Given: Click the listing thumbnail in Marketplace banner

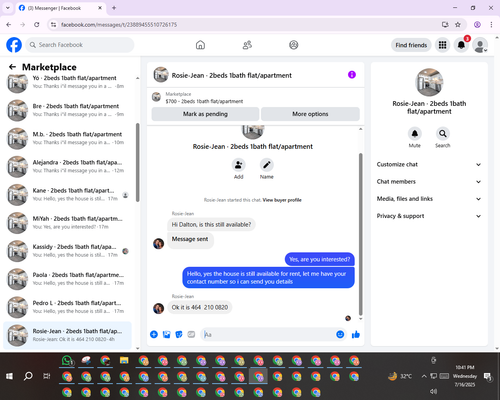Looking at the screenshot, I should click(x=156, y=97).
